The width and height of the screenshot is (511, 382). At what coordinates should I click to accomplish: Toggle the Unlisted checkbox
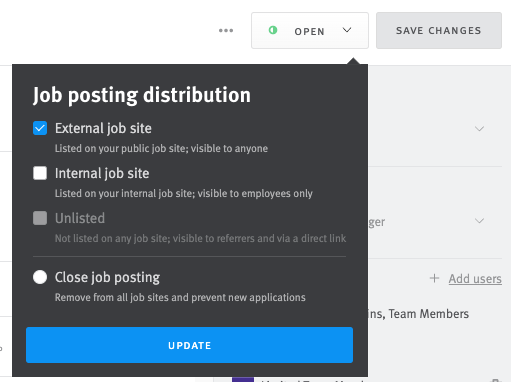40,218
